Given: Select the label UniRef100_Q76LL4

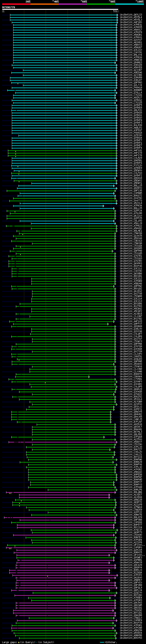Looking at the screenshot, I should click(131, 93).
